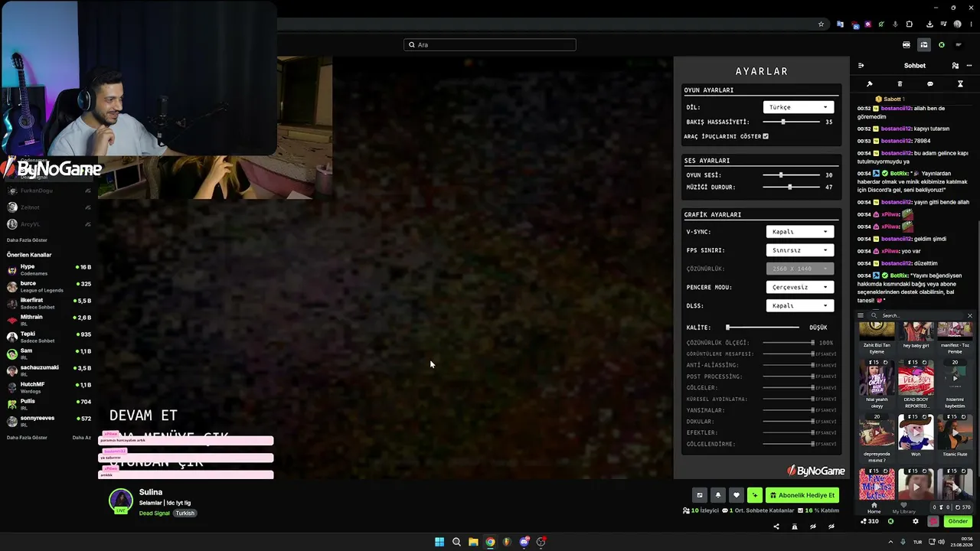This screenshot has height=551, width=980.
Task: Click the pink emote icon beside Gönder
Action: 933,521
